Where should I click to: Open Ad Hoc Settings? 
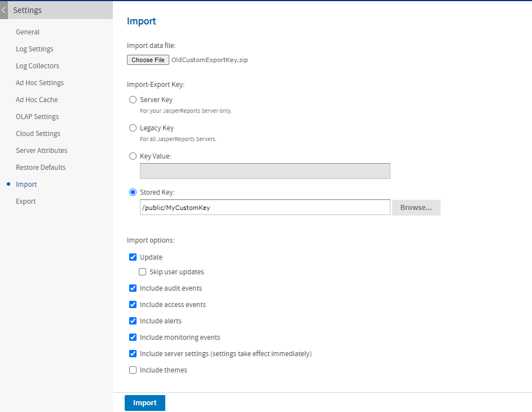point(39,83)
